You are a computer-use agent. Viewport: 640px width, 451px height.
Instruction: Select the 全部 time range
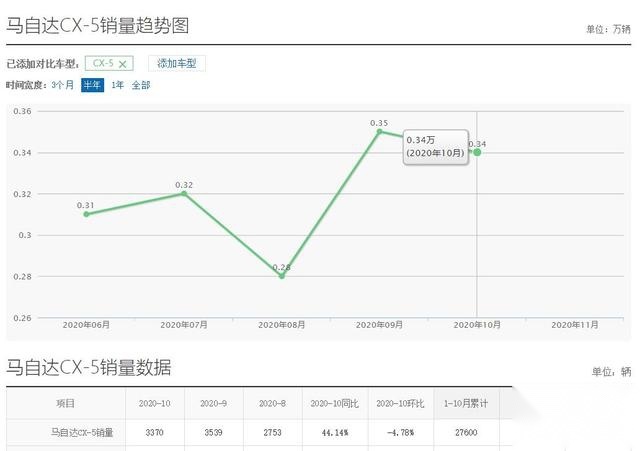point(141,85)
